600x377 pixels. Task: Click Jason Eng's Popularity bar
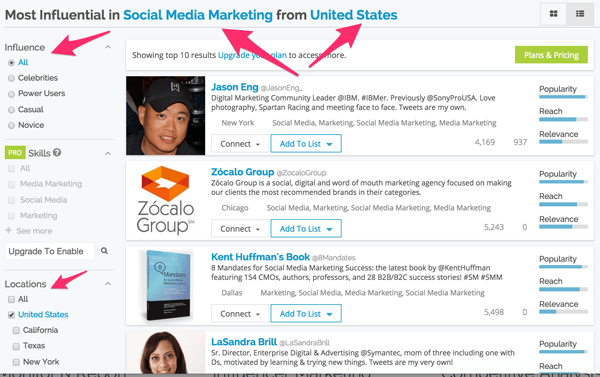click(x=563, y=97)
